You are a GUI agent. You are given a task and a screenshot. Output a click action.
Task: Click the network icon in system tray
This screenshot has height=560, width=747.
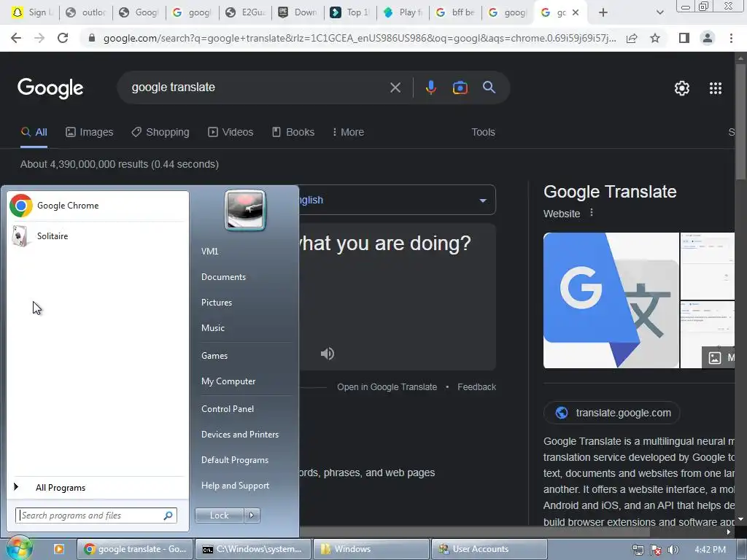click(638, 550)
